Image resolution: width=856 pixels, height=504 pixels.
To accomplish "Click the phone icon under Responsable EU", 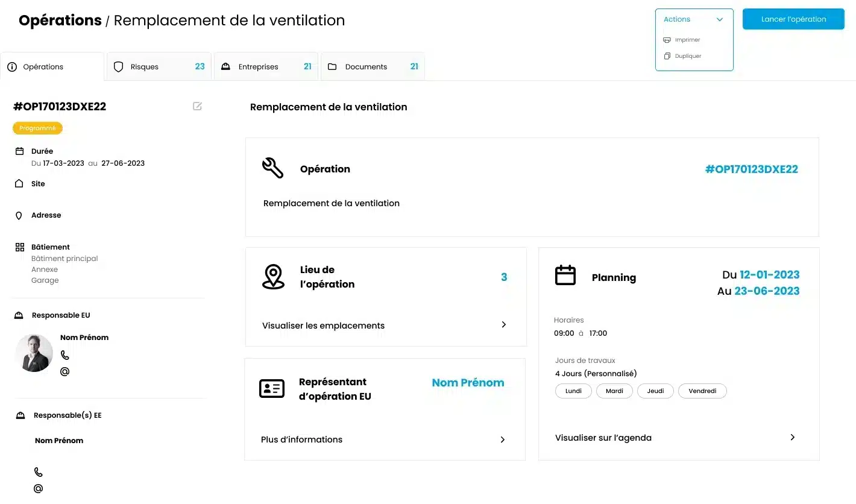I will 65,356.
